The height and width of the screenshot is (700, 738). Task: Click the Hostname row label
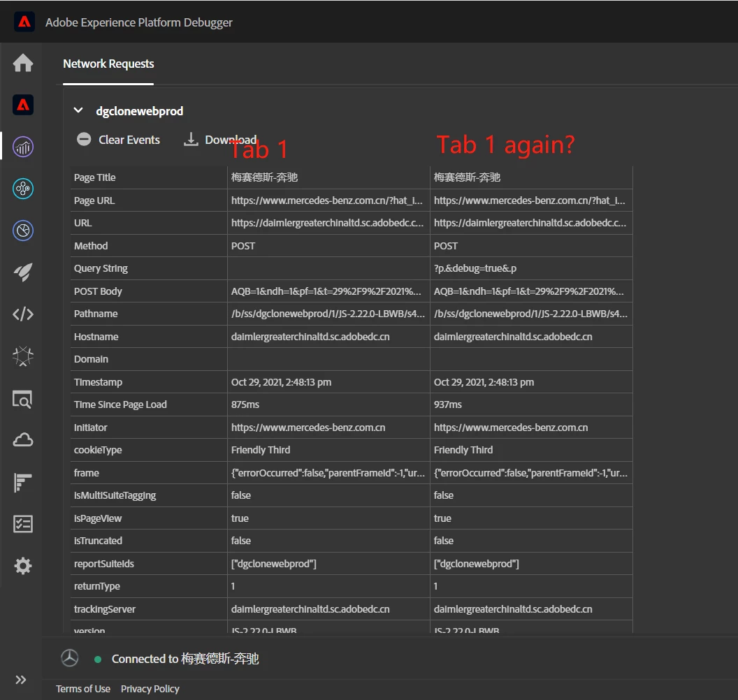[96, 337]
